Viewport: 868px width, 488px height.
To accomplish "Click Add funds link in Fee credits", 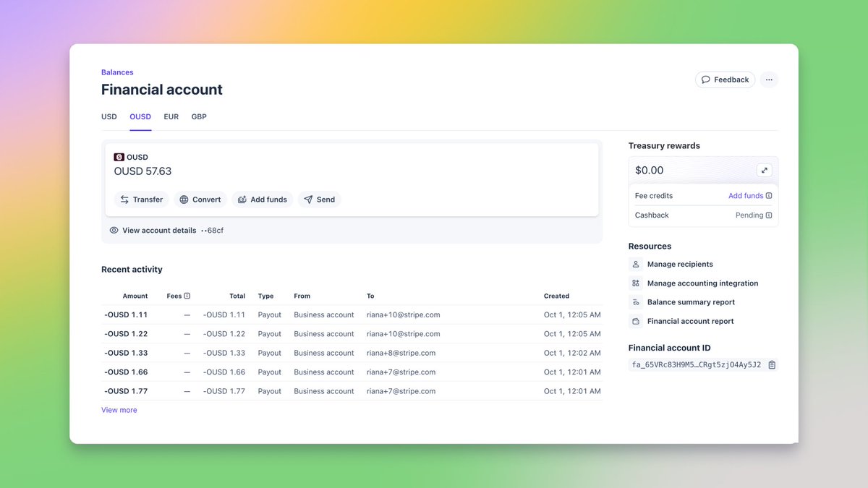I will click(x=746, y=196).
